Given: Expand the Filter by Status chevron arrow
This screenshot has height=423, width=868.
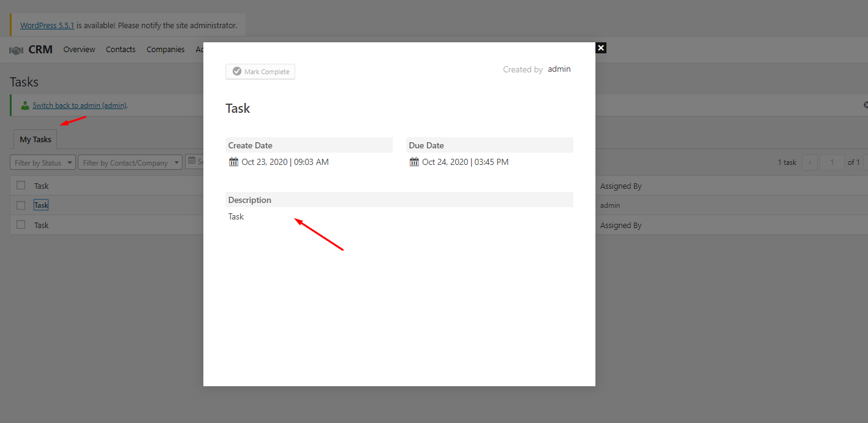Looking at the screenshot, I should (69, 162).
